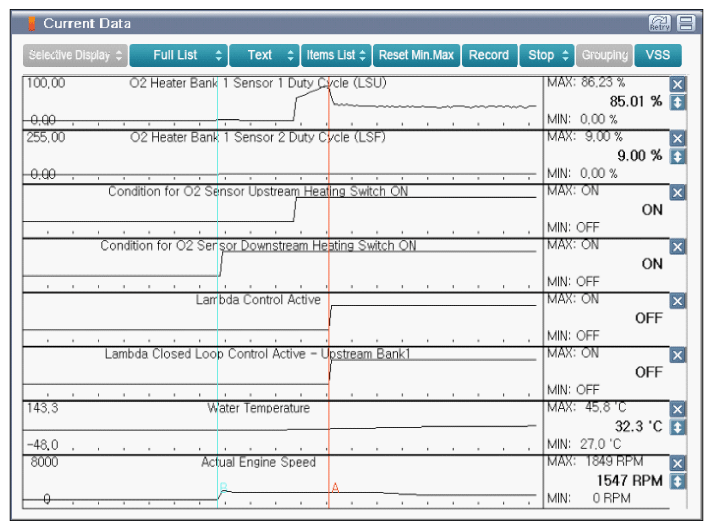Click Current Data window title
Image resolution: width=713 pixels, height=530 pixels.
click(x=87, y=23)
